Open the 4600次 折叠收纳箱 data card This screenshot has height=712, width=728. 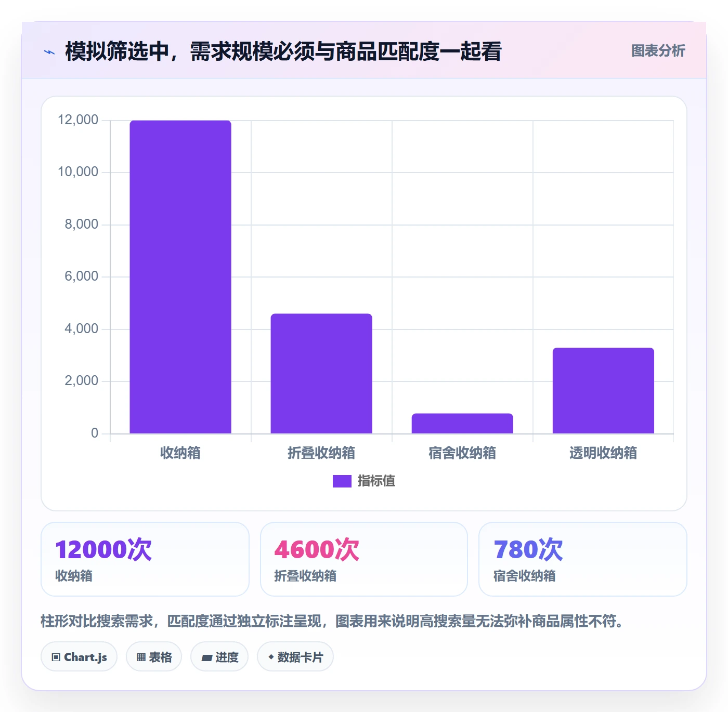pos(364,559)
